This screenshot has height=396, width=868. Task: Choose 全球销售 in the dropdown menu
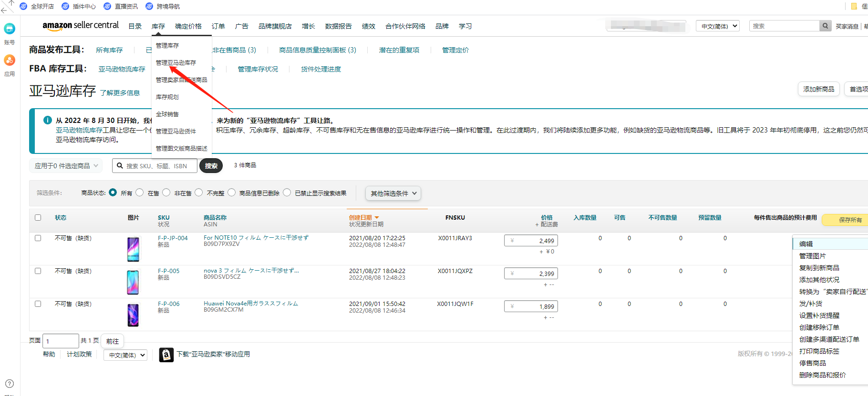coord(167,114)
